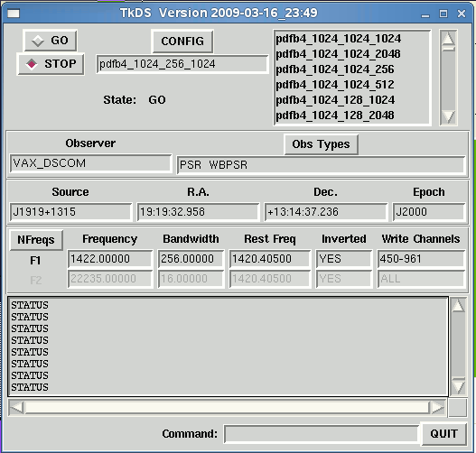Click config list scrollbar down arrow
Image resolution: width=476 pixels, height=453 pixels.
point(448,116)
